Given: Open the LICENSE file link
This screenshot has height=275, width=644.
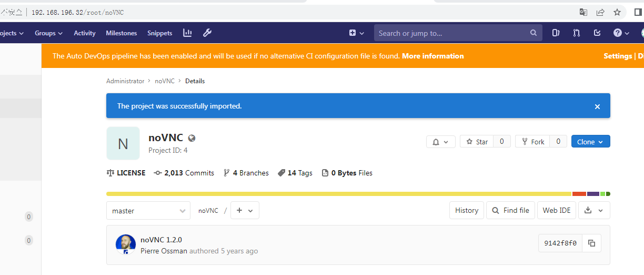Looking at the screenshot, I should point(126,173).
